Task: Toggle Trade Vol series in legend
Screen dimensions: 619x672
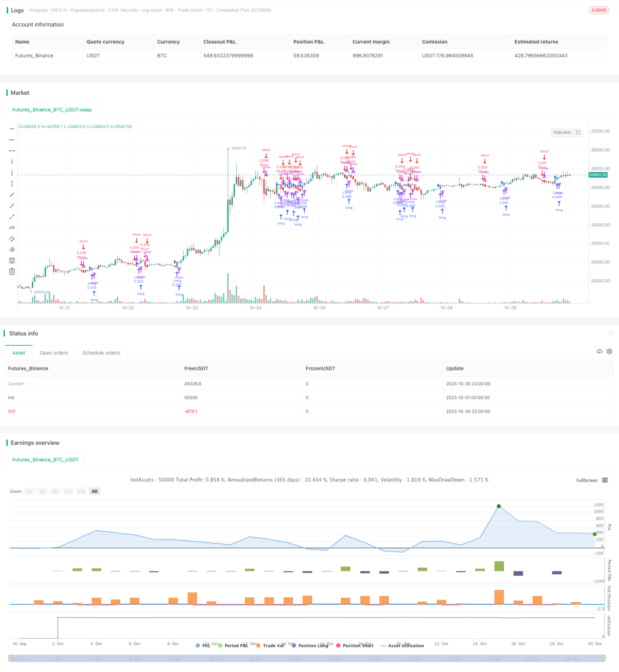Action: (270, 645)
